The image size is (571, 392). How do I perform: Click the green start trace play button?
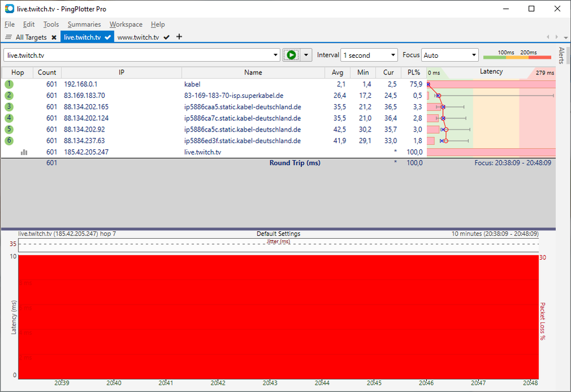(x=291, y=55)
